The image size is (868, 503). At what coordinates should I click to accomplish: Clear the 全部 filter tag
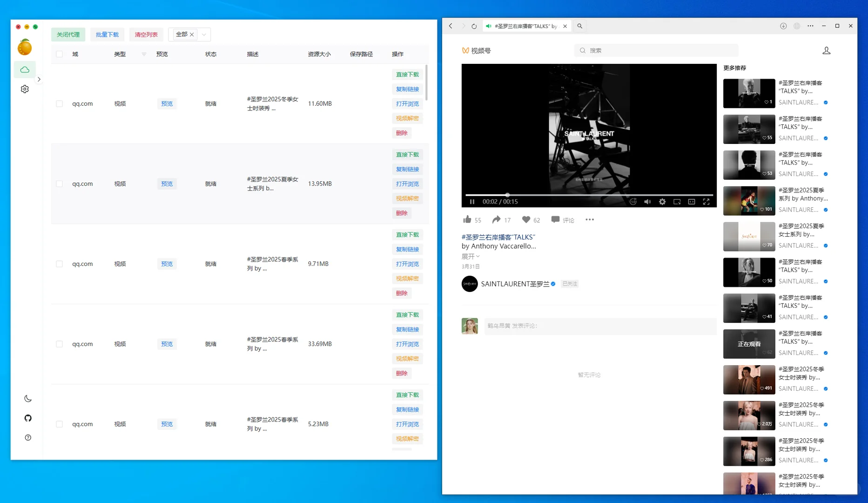[192, 34]
